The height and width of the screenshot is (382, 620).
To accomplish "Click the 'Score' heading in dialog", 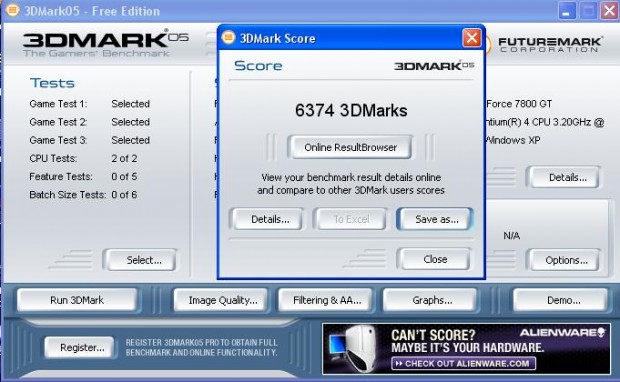I will tap(258, 65).
